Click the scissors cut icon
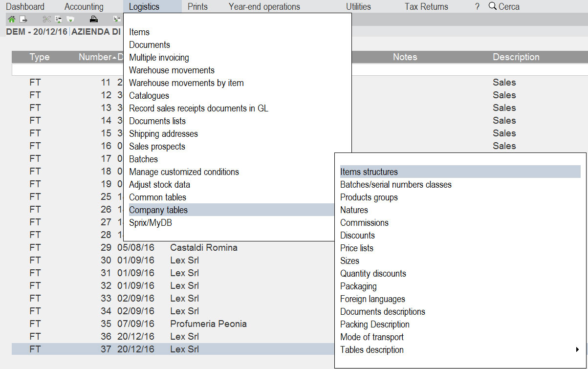 click(x=46, y=20)
